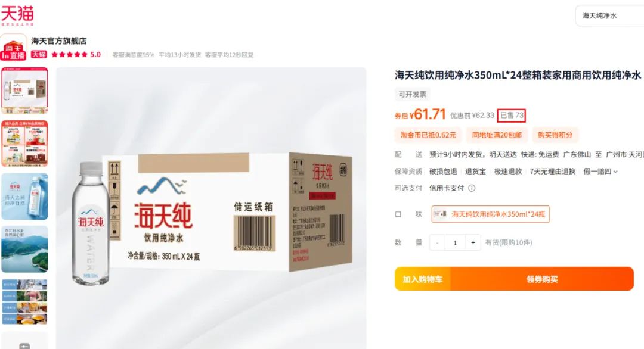Click the 同地址满20包邮 promotion tag
The height and width of the screenshot is (349, 644).
pyautogui.click(x=497, y=135)
